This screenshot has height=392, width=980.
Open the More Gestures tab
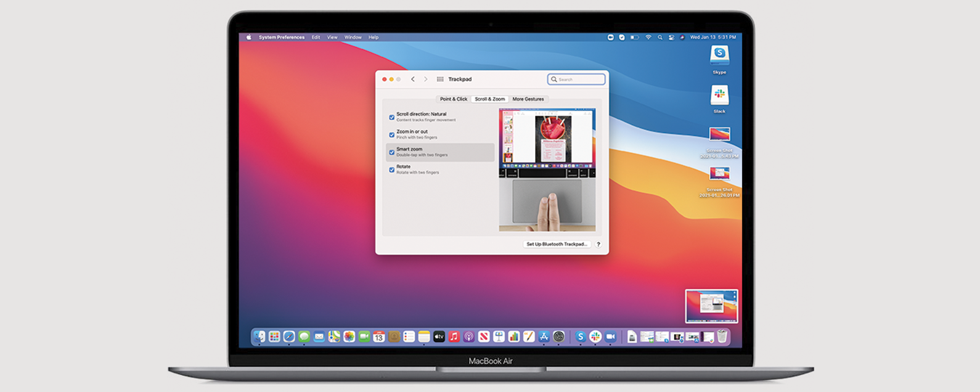528,99
